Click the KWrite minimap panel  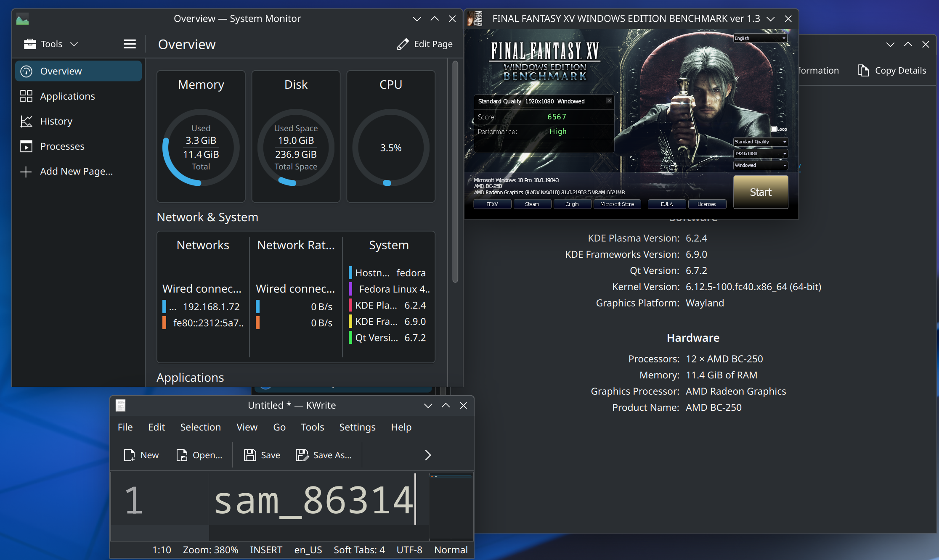point(451,506)
